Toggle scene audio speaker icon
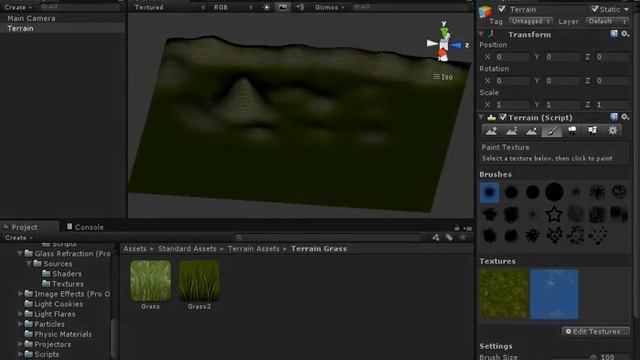The height and width of the screenshot is (360, 640). (300, 7)
